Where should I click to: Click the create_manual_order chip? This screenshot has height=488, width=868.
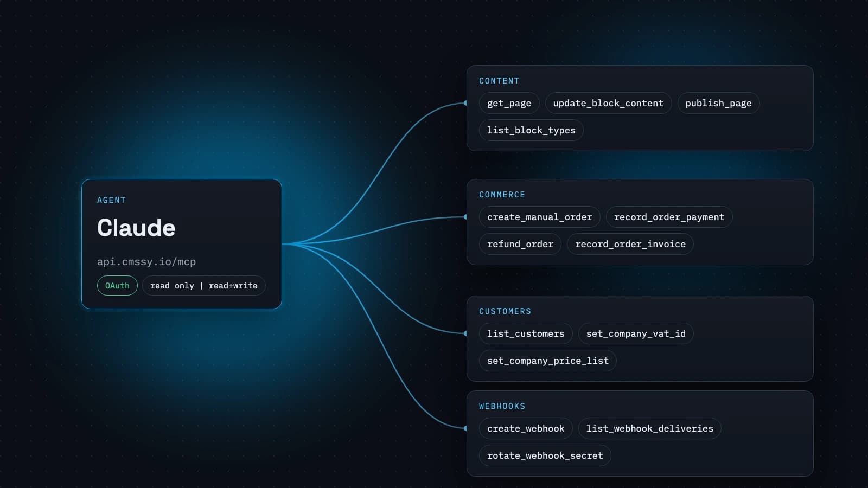point(539,217)
